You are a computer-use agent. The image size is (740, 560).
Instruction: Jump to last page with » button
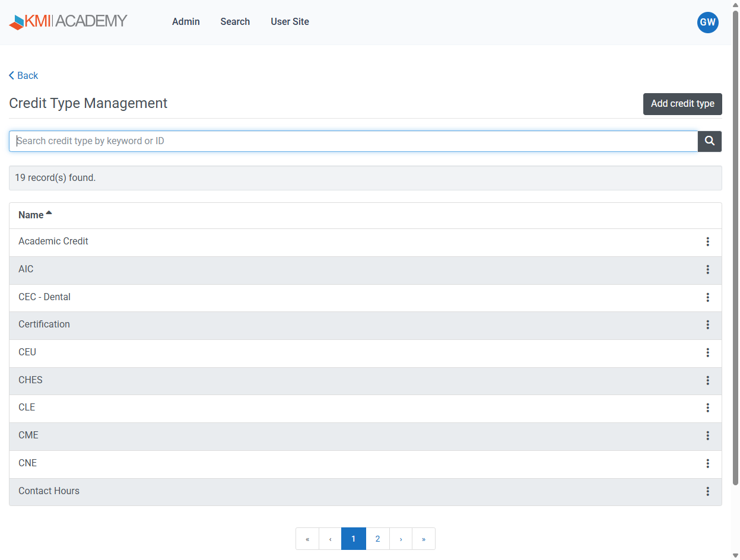tap(423, 539)
